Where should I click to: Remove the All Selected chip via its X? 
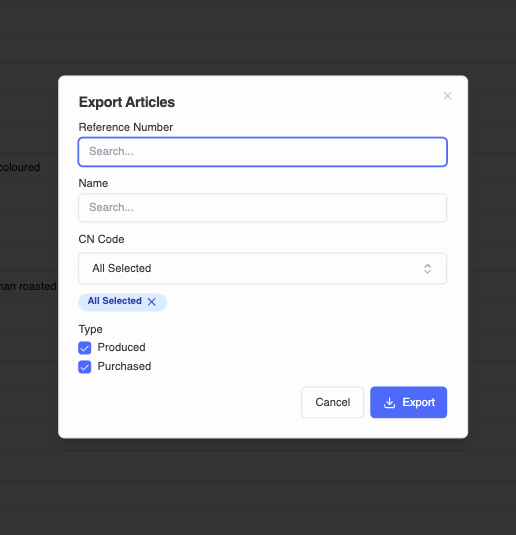pyautogui.click(x=152, y=302)
